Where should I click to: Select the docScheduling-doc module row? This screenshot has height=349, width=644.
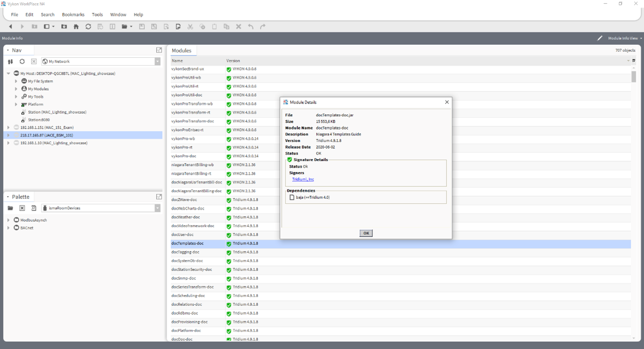(401, 296)
